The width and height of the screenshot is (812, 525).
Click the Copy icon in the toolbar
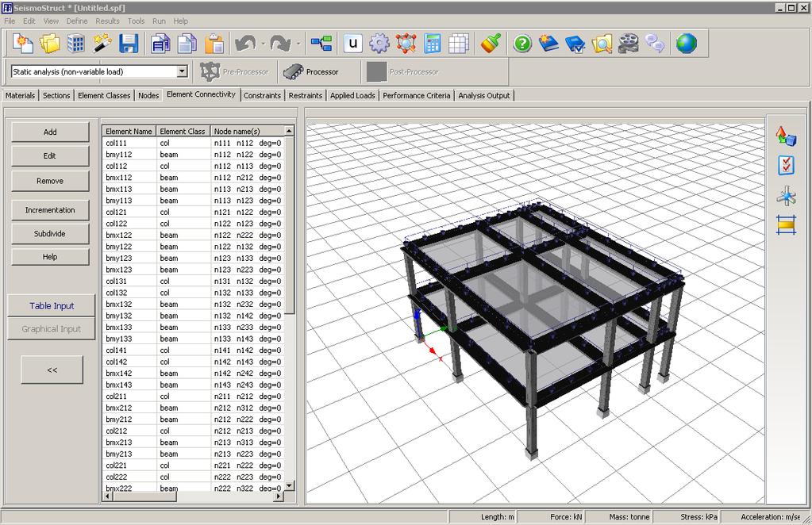pyautogui.click(x=187, y=44)
